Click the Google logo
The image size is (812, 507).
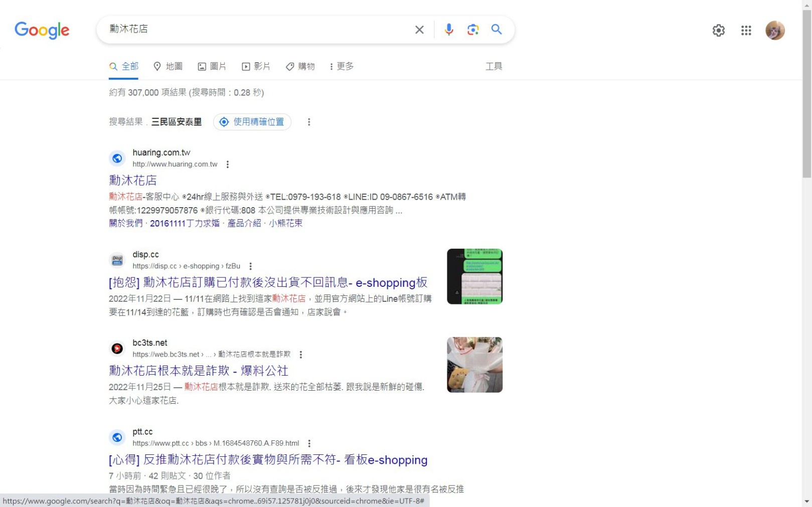(42, 30)
